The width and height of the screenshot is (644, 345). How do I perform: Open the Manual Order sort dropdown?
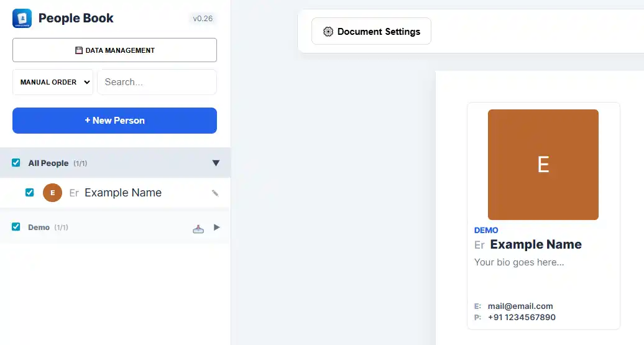tap(53, 82)
